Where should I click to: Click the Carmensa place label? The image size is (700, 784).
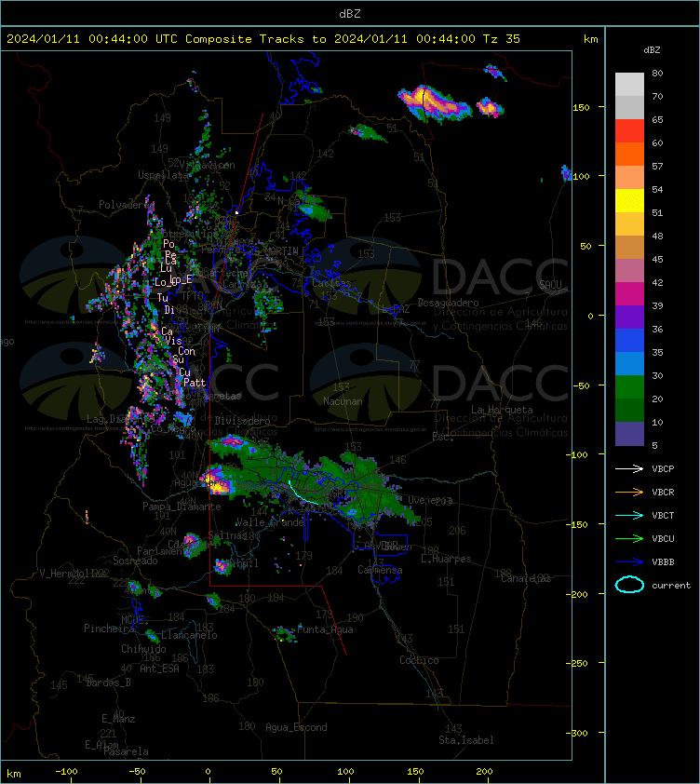tap(380, 570)
